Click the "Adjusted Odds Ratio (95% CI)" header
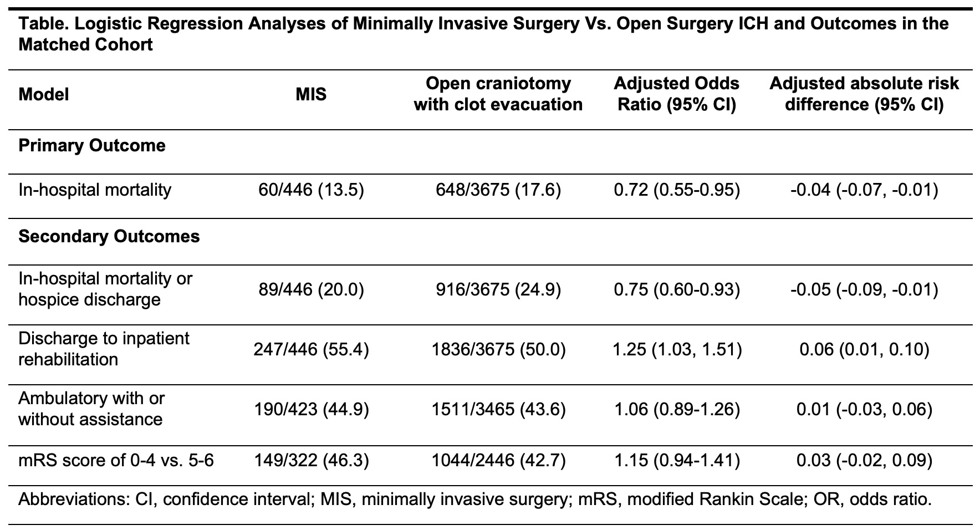Image resolution: width=980 pixels, height=530 pixels. click(676, 94)
